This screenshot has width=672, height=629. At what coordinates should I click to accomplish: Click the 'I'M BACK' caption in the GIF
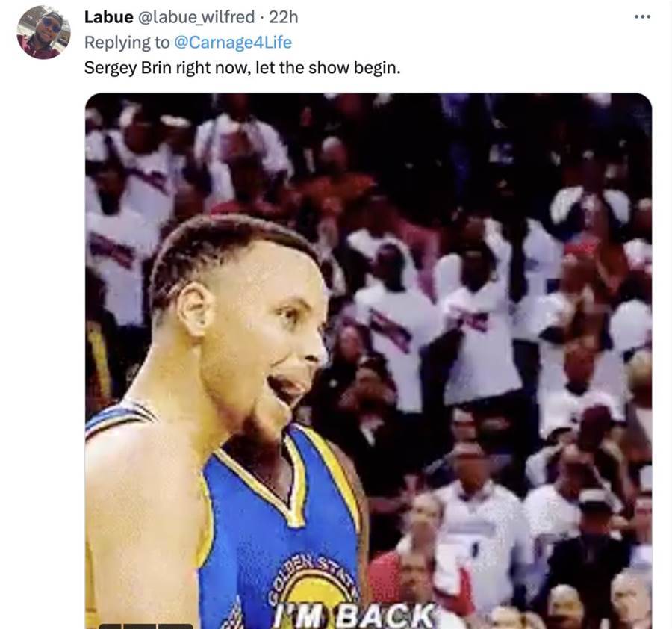[x=355, y=616]
